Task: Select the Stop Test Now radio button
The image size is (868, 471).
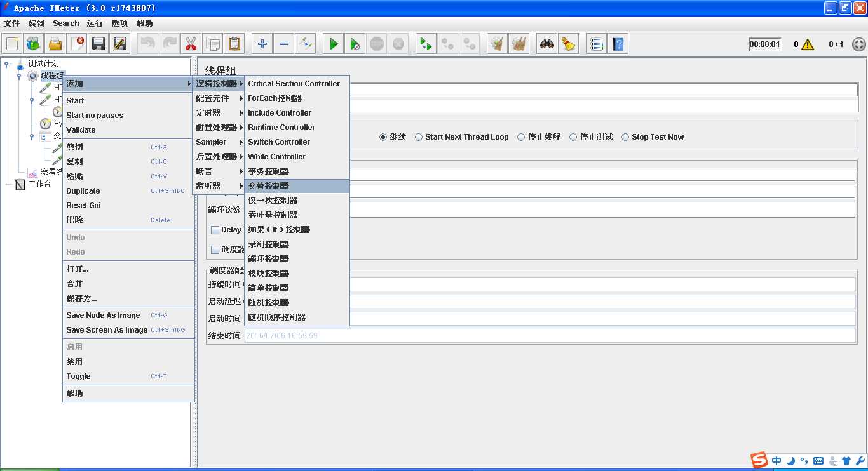Action: (x=625, y=137)
